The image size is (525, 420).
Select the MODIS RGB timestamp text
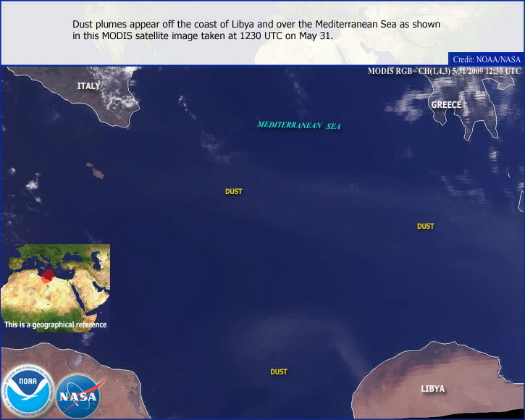coord(443,71)
